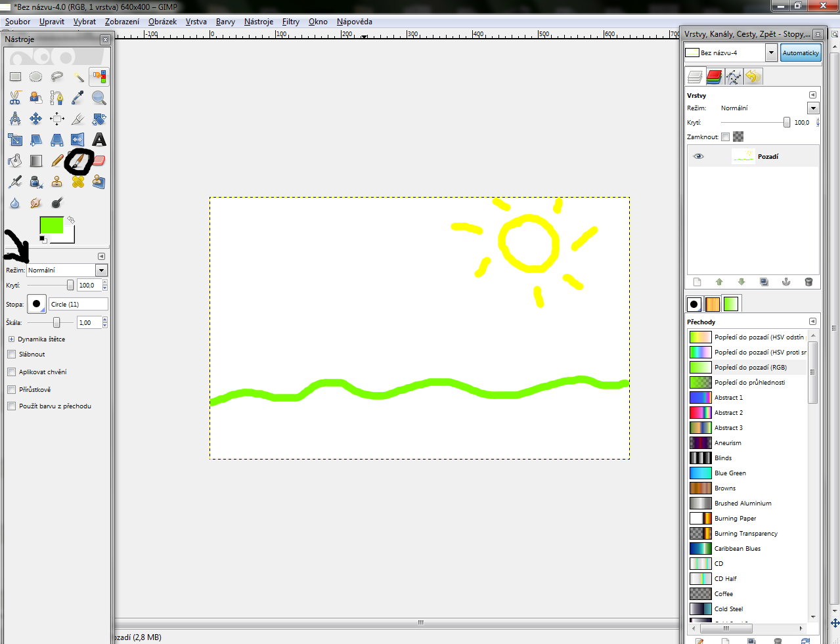Select the Blend gradient tool
This screenshot has height=644, width=840.
(x=36, y=160)
